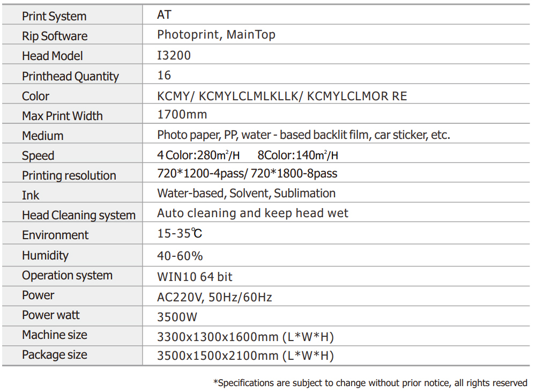Click the Package size label
536x392 pixels.
[x=55, y=354]
